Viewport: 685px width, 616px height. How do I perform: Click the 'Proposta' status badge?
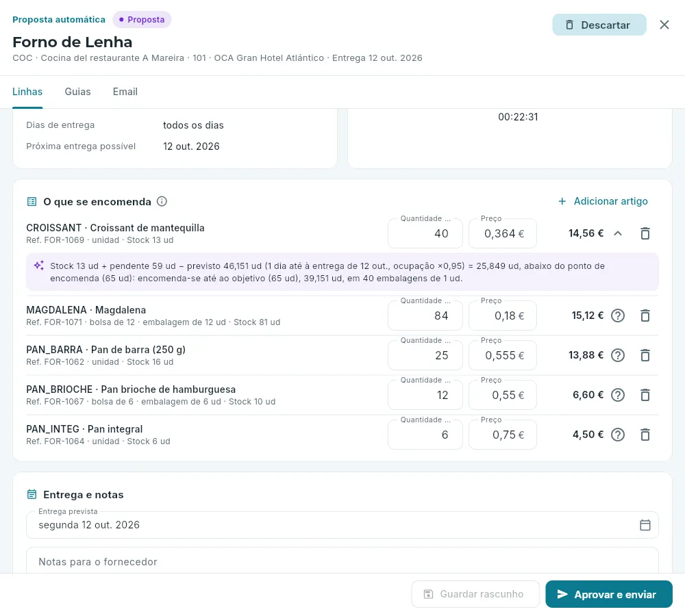click(142, 20)
